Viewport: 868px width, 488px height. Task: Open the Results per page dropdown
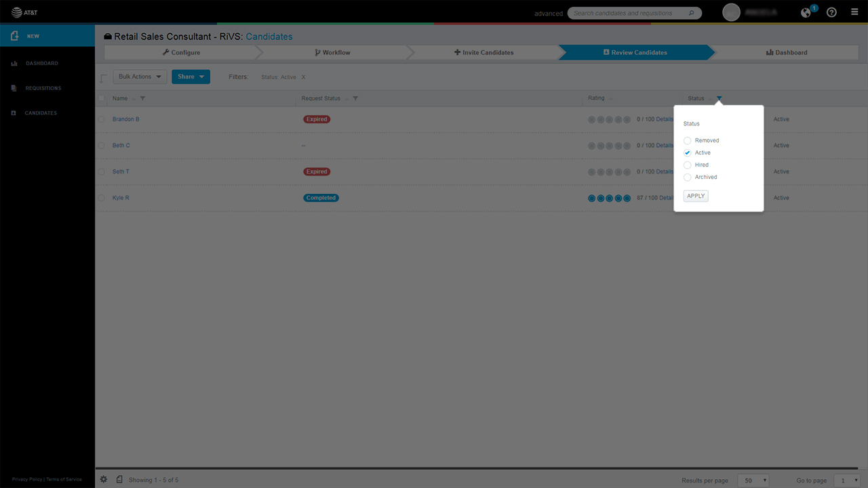click(x=753, y=480)
